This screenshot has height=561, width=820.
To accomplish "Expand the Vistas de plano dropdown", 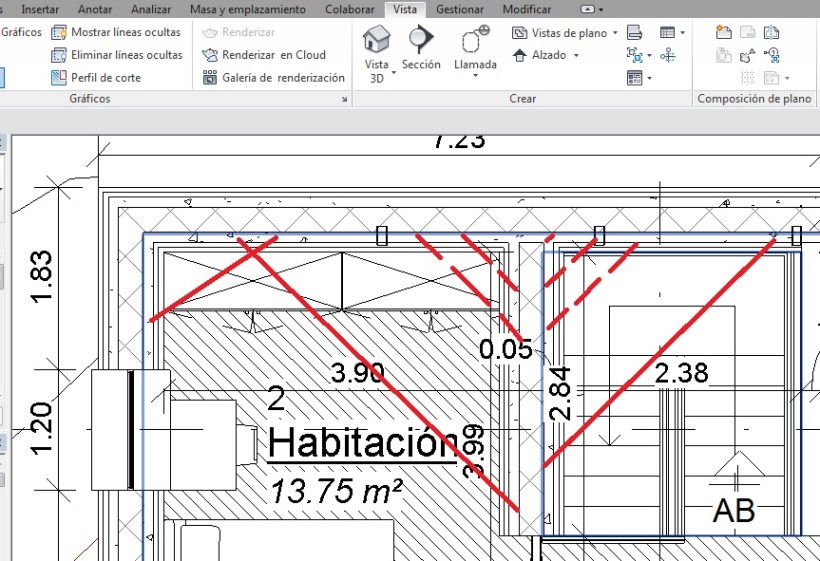I will click(614, 33).
